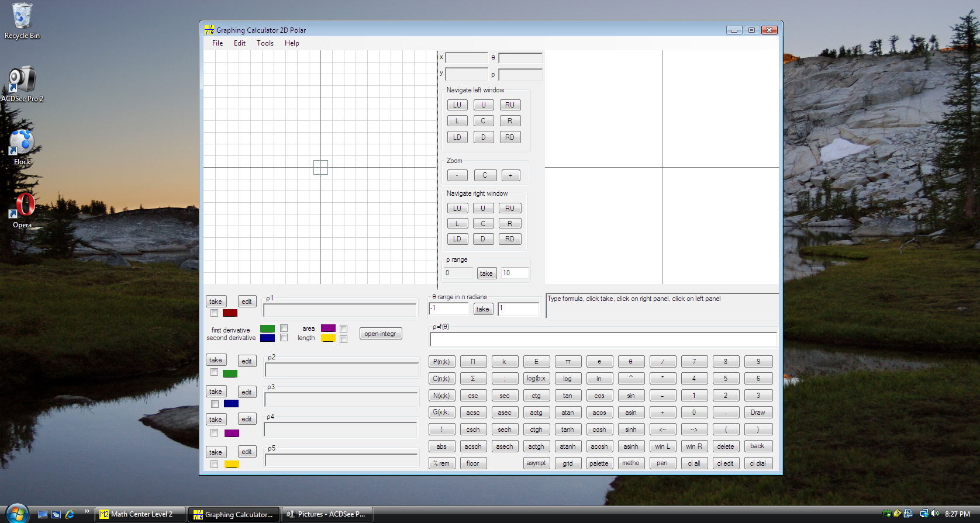Open the Windows Start orb
The image size is (980, 523).
click(17, 514)
